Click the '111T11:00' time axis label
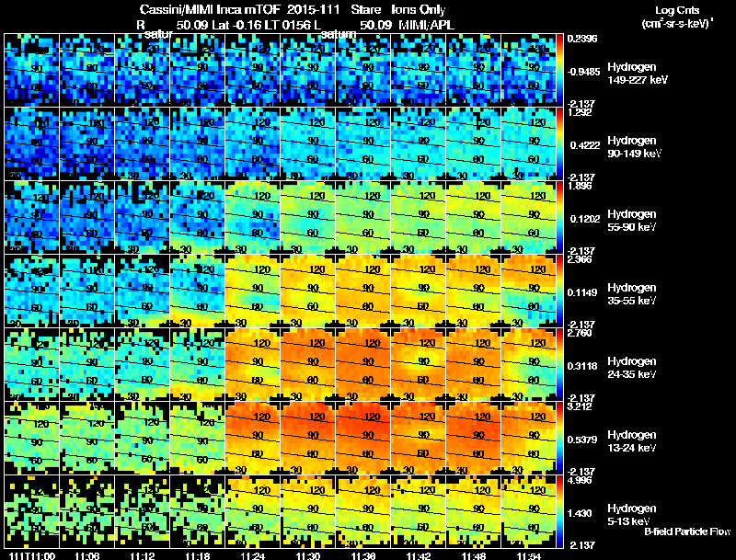 click(32, 556)
